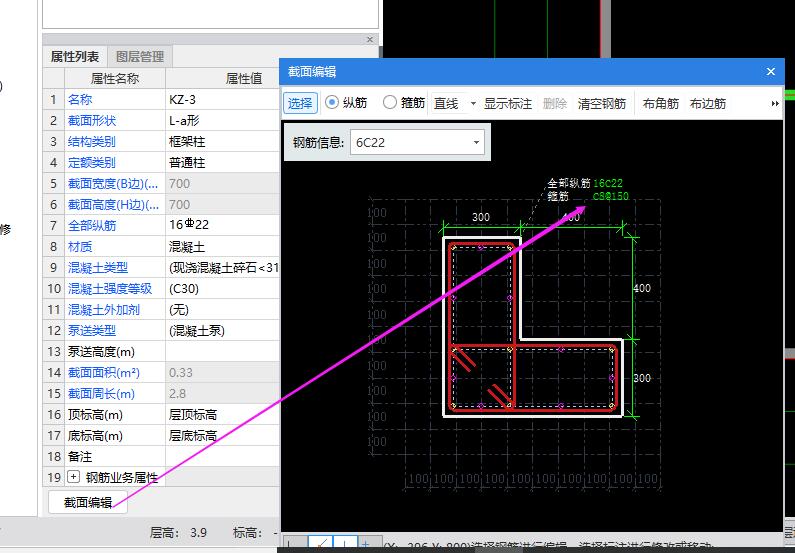Click the horizontal 300 dimension above the section

pos(481,217)
